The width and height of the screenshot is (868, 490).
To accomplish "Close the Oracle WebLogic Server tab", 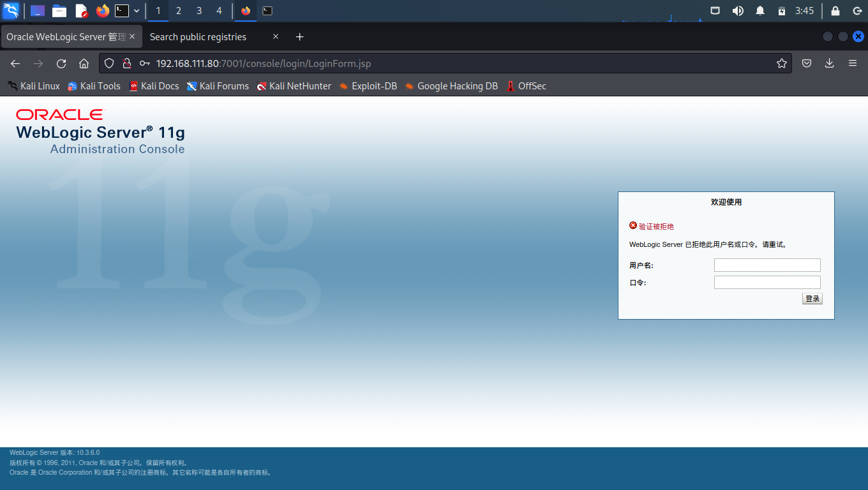I will point(132,37).
